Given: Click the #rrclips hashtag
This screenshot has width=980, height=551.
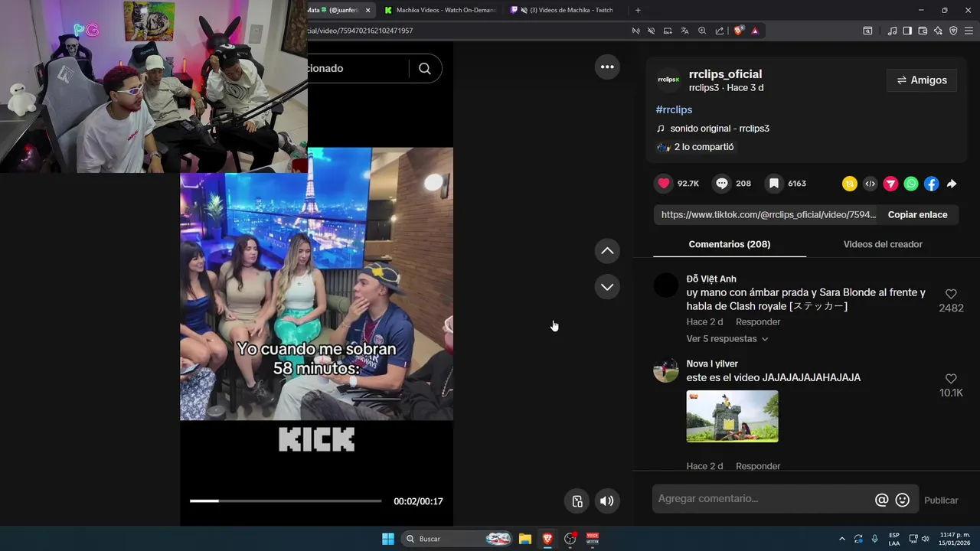Looking at the screenshot, I should 674,110.
